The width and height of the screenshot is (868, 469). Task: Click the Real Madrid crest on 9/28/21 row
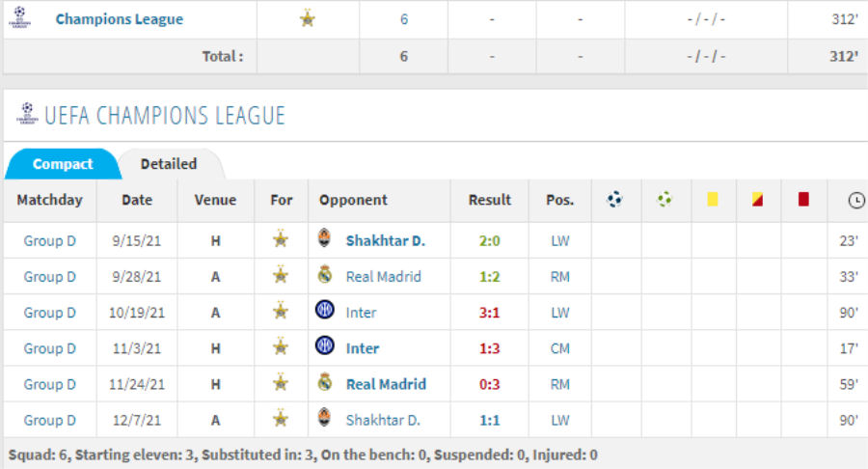(x=325, y=276)
